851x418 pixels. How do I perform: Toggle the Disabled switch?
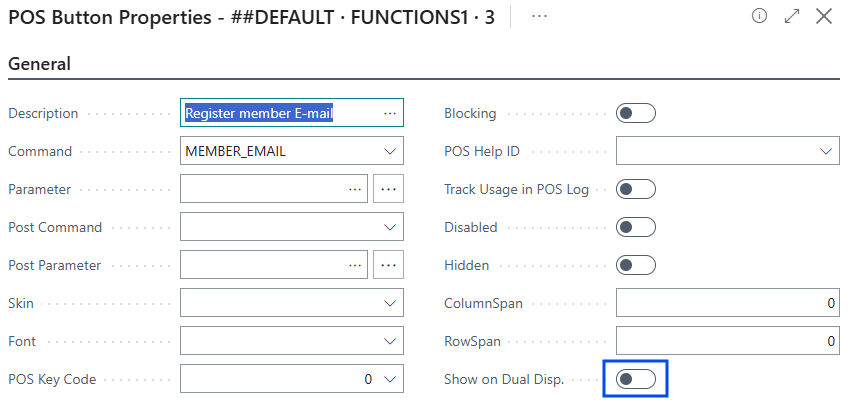click(x=636, y=227)
